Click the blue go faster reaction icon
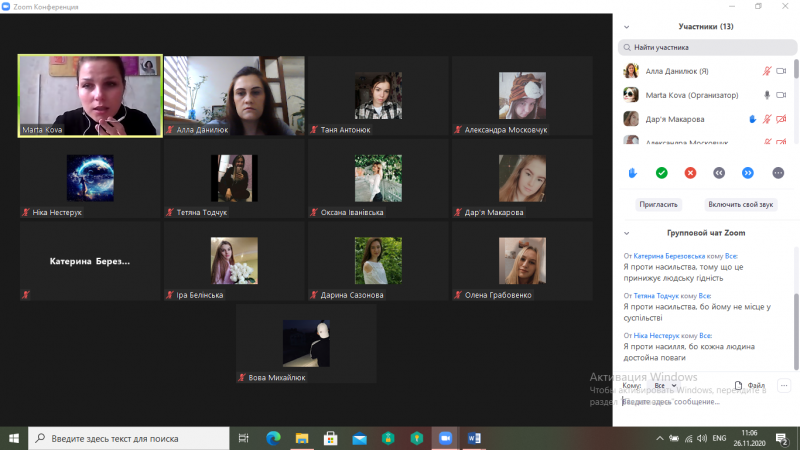 point(747,173)
